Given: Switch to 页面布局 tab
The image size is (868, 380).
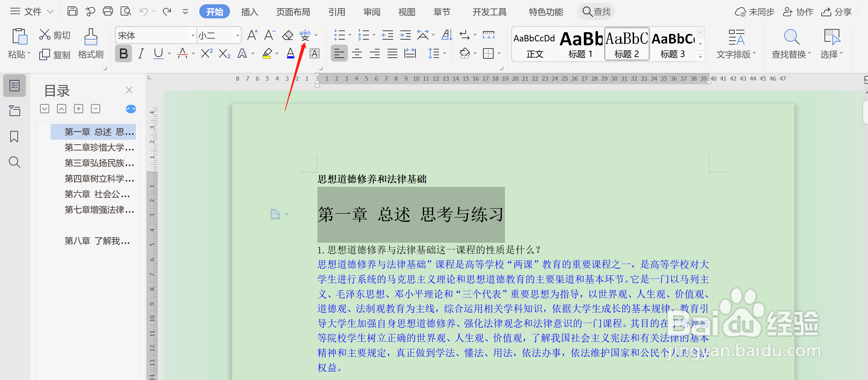Looking at the screenshot, I should [293, 12].
